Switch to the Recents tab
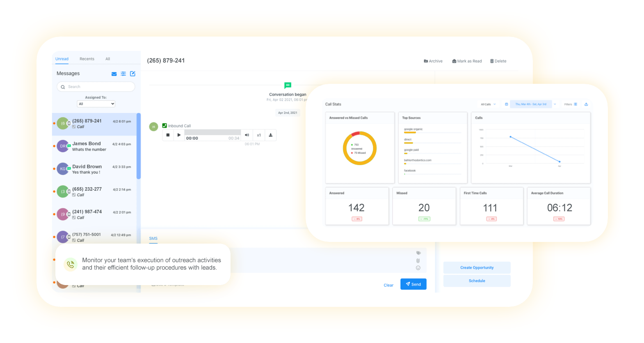This screenshot has width=644, height=343. [x=87, y=59]
